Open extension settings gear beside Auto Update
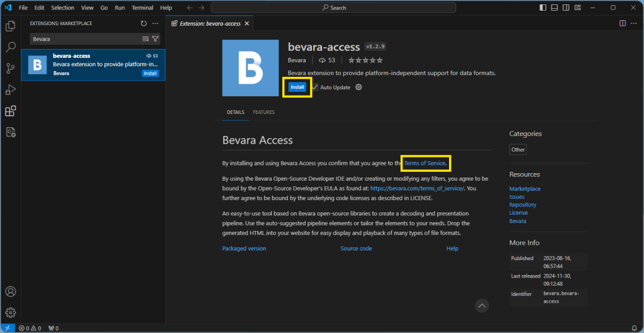This screenshot has height=333, width=644. tap(358, 87)
